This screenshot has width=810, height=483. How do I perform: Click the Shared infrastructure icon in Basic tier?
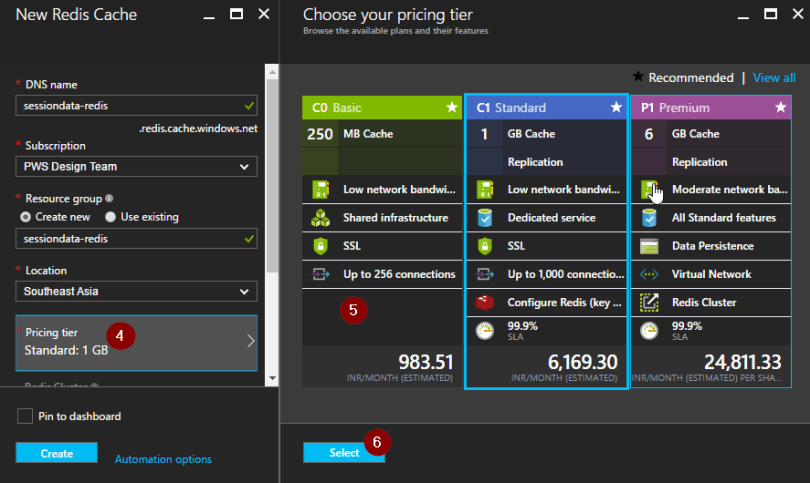click(x=320, y=218)
